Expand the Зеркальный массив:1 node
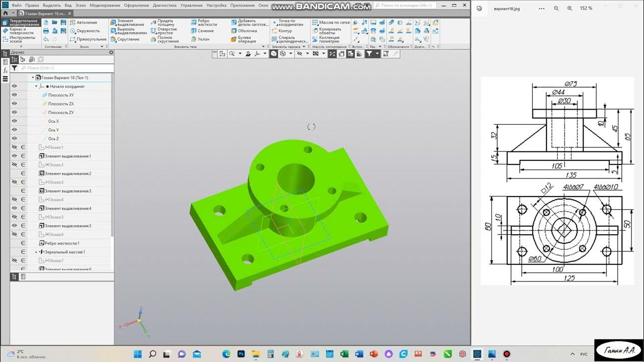644x362 pixels. click(36, 252)
